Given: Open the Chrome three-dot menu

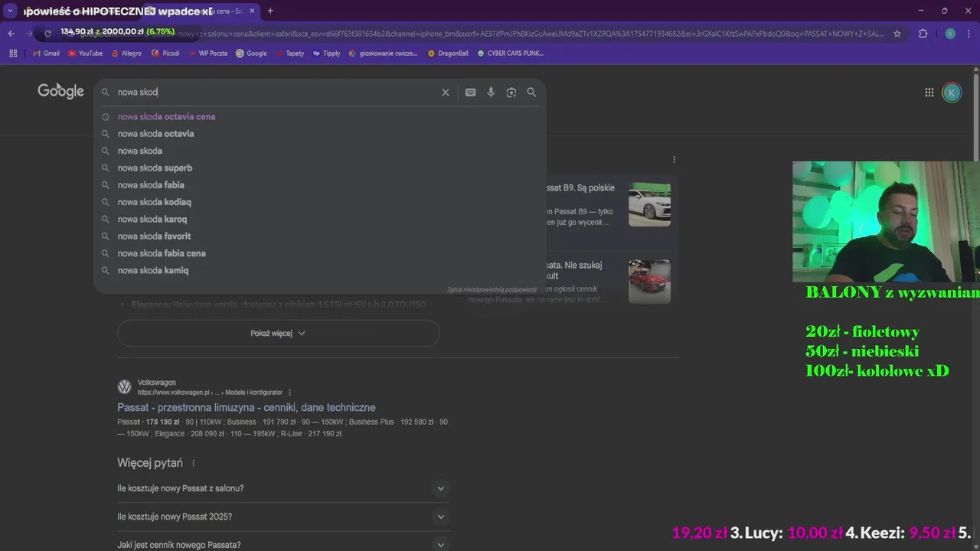Looking at the screenshot, I should [969, 34].
